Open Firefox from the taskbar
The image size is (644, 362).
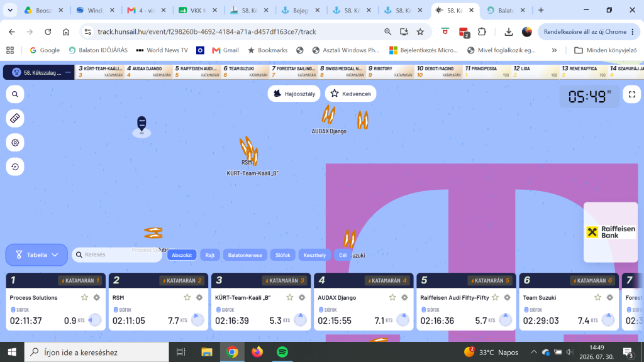[257, 352]
